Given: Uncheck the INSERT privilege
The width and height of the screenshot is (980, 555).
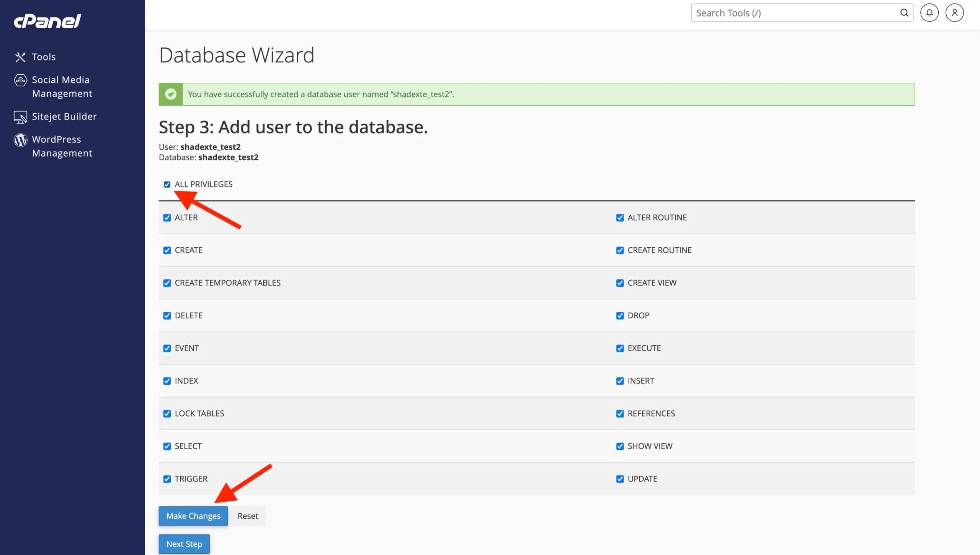Looking at the screenshot, I should tap(620, 381).
